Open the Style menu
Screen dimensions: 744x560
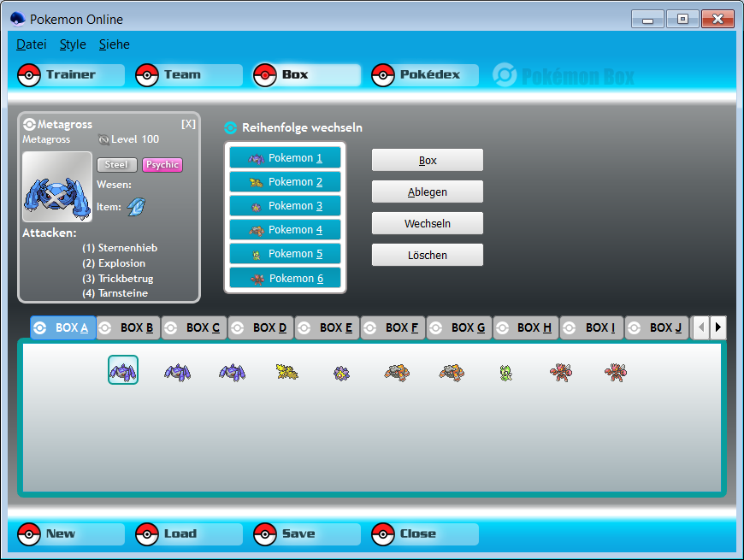pyautogui.click(x=73, y=44)
